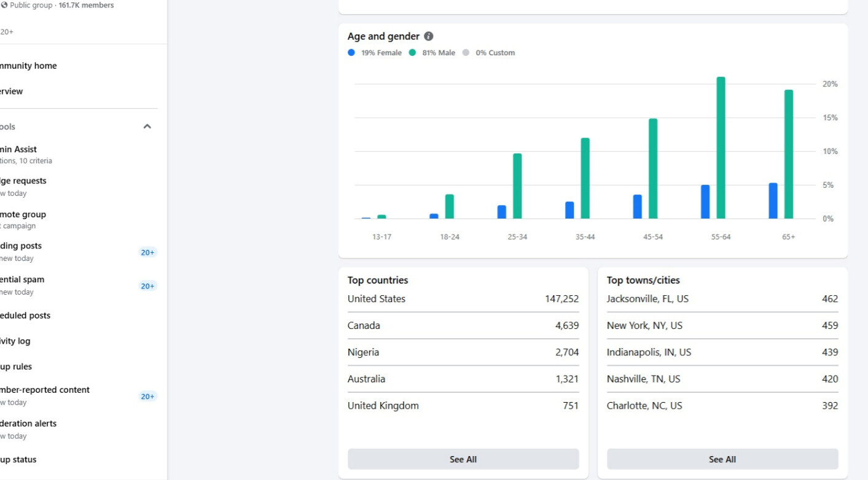868x480 pixels.
Task: Open Scheduled posts page
Action: click(25, 315)
